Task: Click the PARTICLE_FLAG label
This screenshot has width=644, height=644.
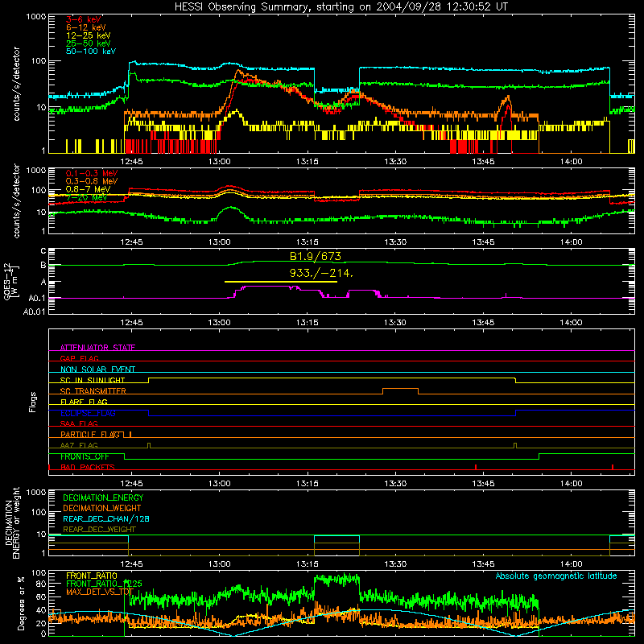Action: click(90, 435)
